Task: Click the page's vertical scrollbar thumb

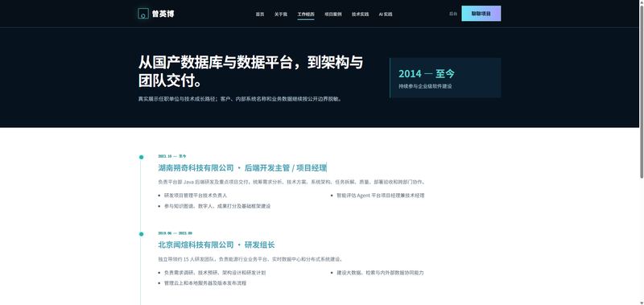Action: 642,89
